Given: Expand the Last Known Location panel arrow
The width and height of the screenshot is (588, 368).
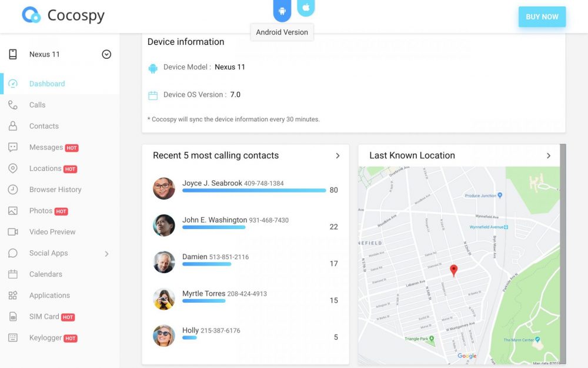Looking at the screenshot, I should coord(548,155).
